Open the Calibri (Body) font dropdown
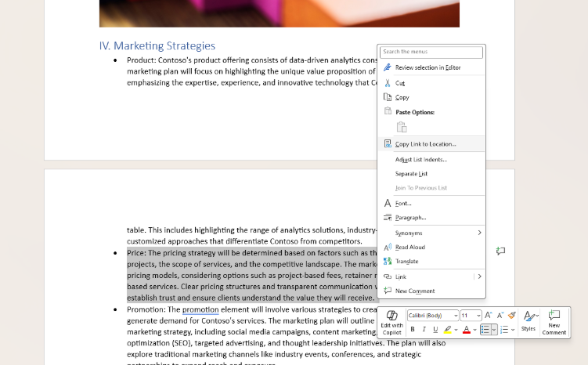 click(433, 316)
